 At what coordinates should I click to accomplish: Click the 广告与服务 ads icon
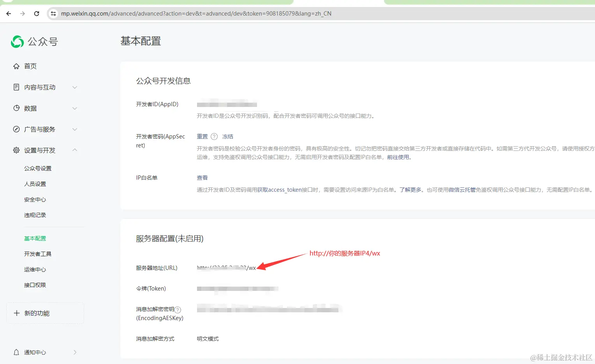pyautogui.click(x=15, y=129)
